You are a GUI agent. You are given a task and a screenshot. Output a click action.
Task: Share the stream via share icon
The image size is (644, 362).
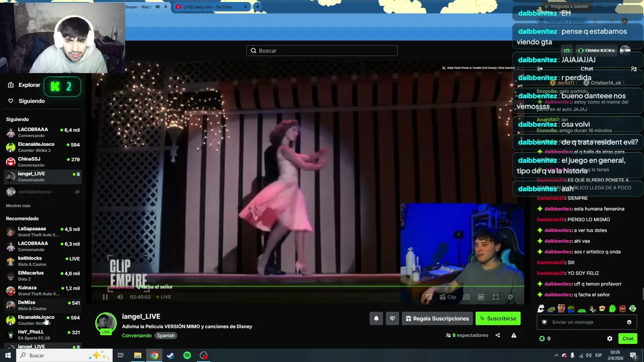click(498, 335)
